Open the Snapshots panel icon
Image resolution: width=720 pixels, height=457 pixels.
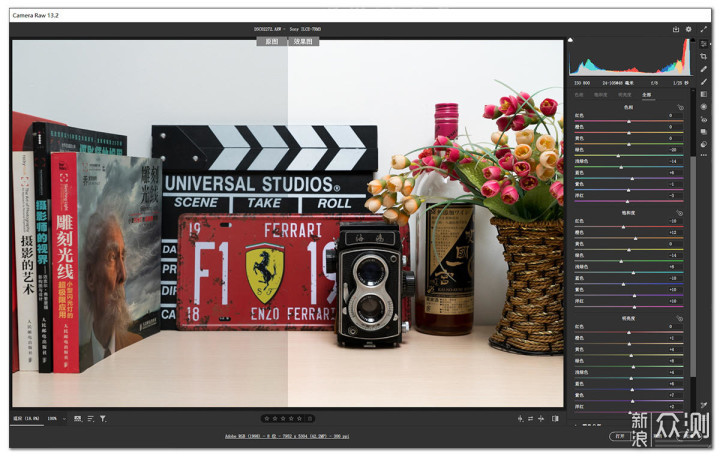703,132
